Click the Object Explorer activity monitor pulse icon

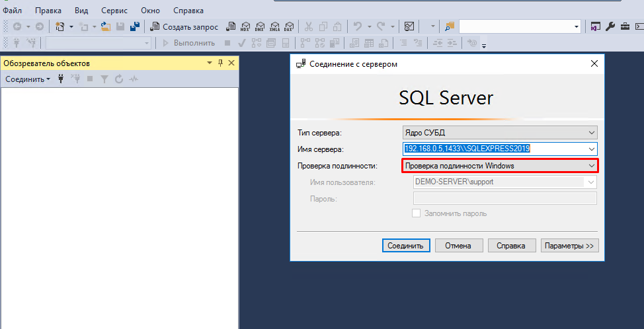134,79
